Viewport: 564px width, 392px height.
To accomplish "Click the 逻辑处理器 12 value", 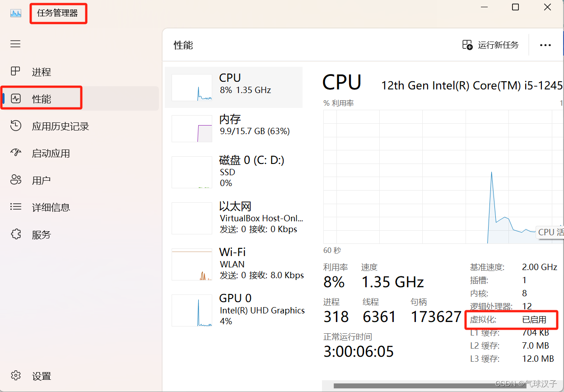I will [x=527, y=306].
